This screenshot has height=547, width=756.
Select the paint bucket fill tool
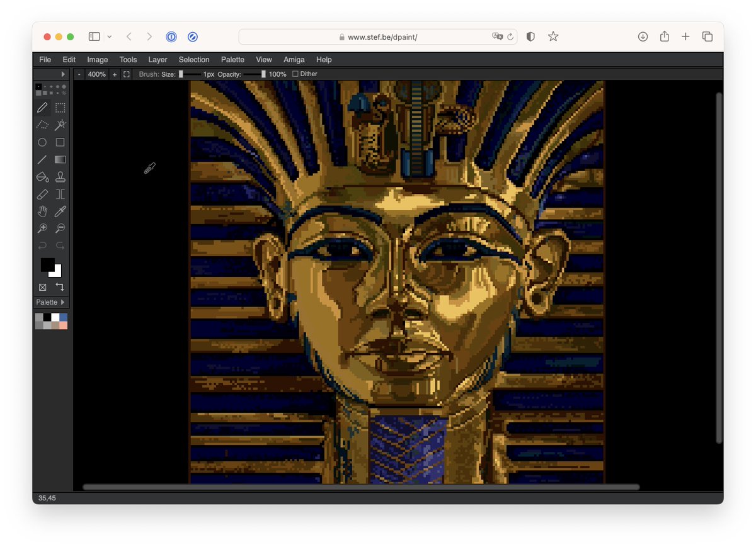tap(42, 177)
